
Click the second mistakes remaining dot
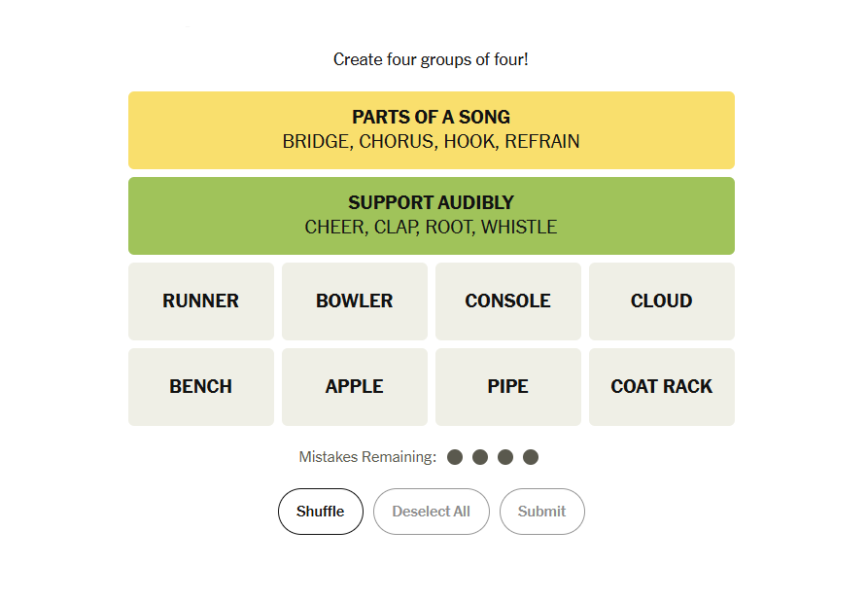point(480,457)
